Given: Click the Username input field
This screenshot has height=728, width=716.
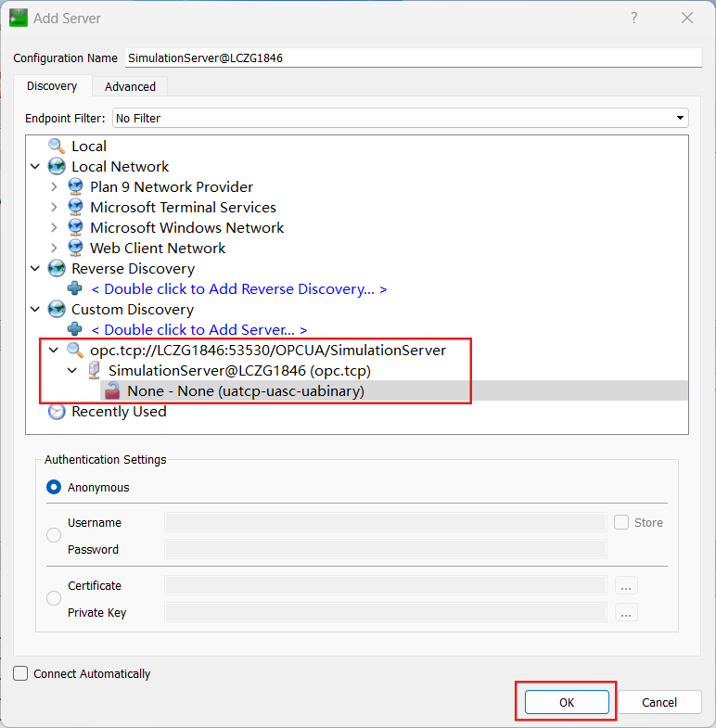Looking at the screenshot, I should coord(386,522).
